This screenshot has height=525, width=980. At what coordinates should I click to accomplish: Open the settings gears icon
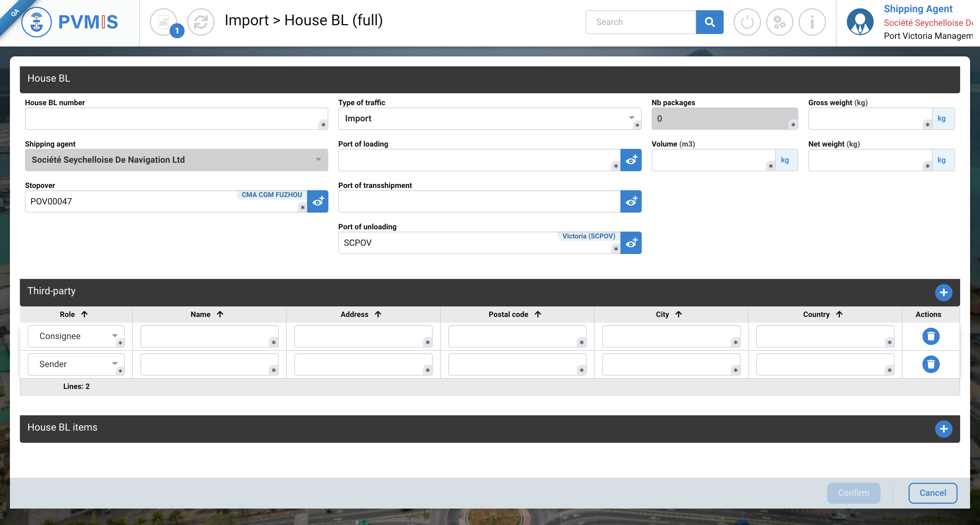pos(779,22)
